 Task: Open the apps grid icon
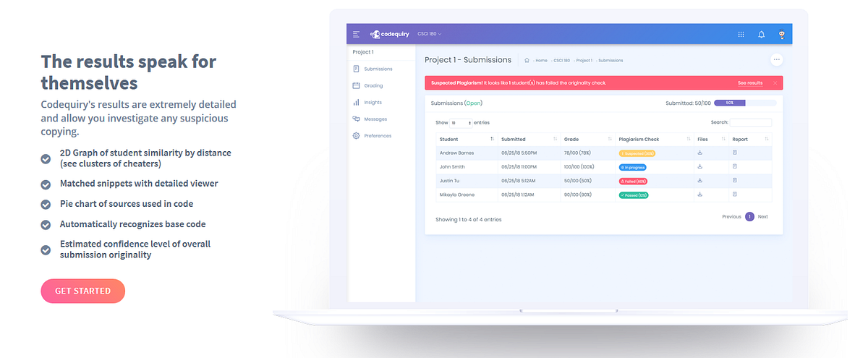click(x=741, y=34)
